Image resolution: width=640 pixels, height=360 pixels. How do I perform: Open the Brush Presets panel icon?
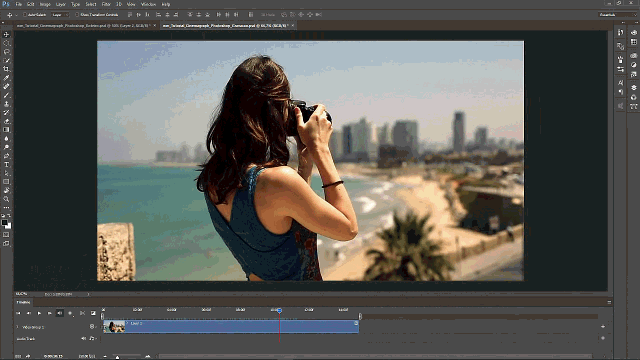(x=620, y=69)
